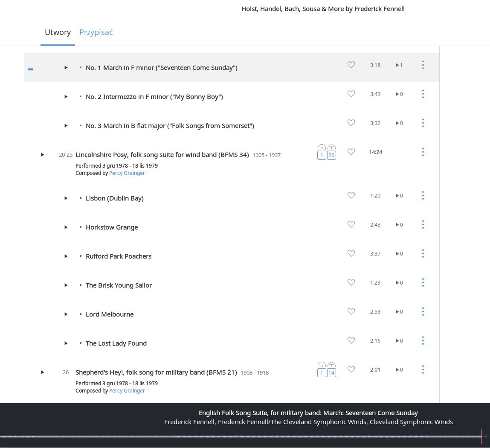Open more options for Lisbon (Dublin Bay)
Screen dimensions: 490x448
423,195
